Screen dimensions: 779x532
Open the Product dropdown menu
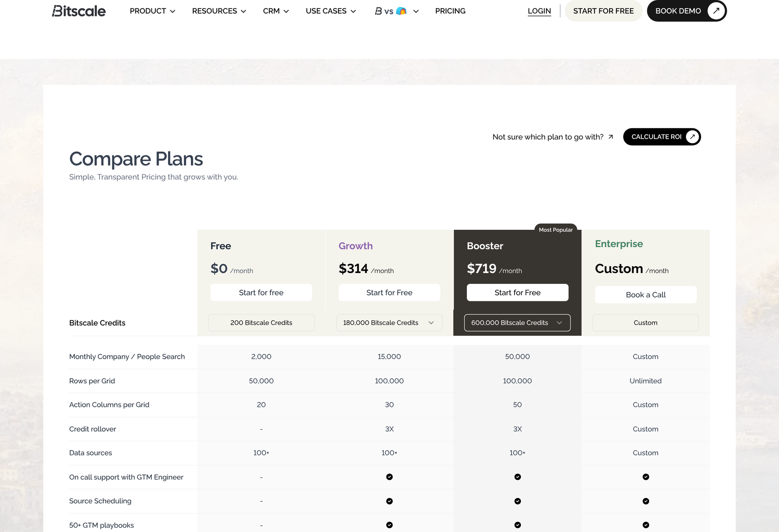152,11
